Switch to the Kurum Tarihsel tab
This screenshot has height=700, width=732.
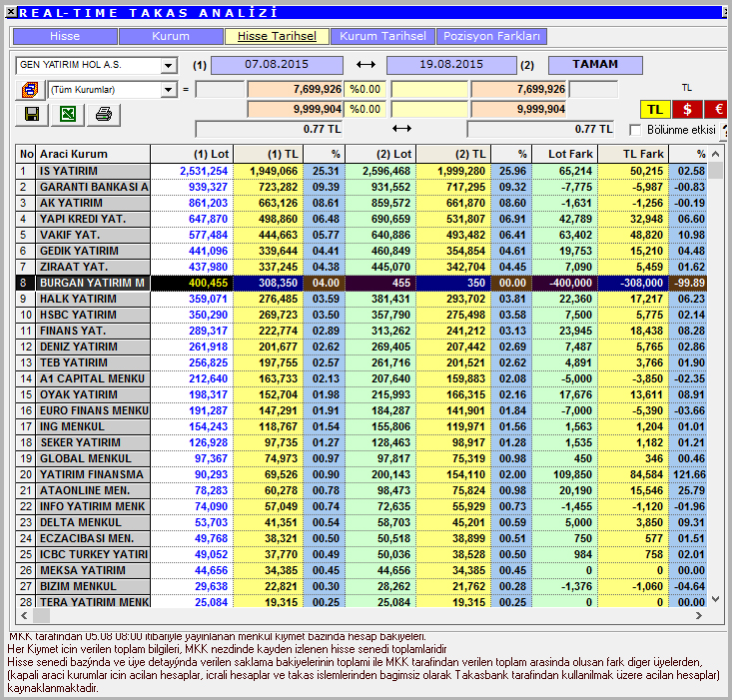click(382, 36)
